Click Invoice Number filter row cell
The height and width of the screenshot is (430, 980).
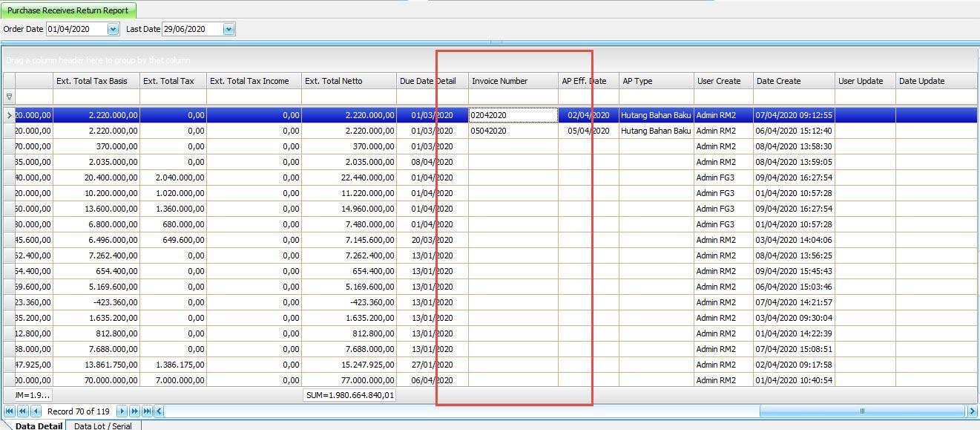513,97
